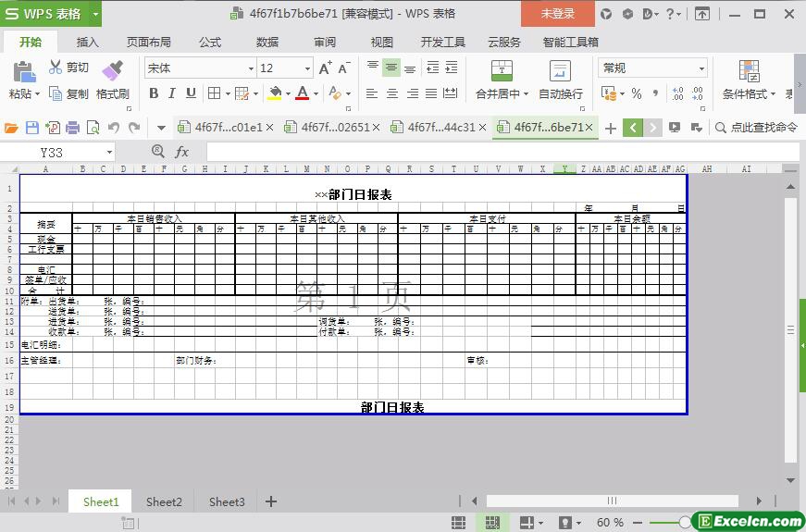Click the font color red A swatch

pyautogui.click(x=302, y=93)
